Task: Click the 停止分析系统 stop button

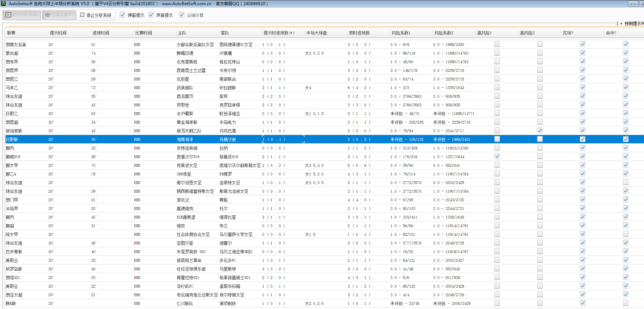Action: point(96,15)
